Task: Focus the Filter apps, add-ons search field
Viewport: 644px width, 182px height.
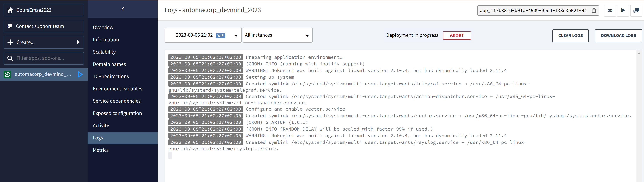Action: (44, 58)
